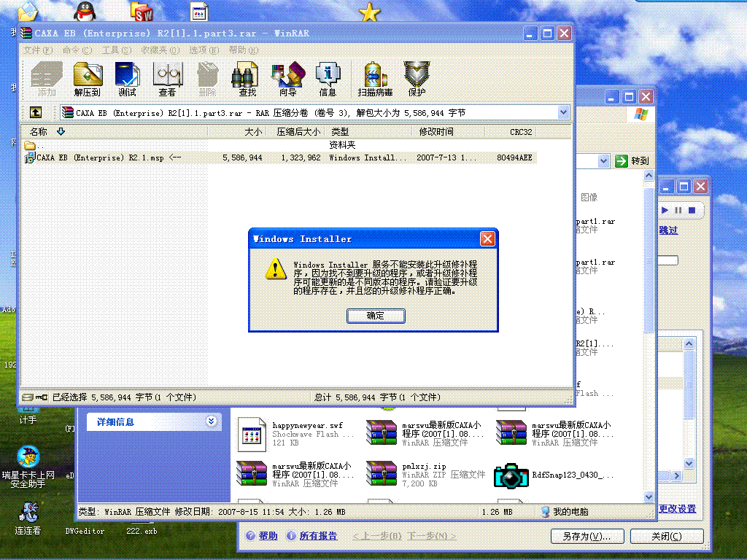The image size is (747, 560).
Task: Click the 转到 (Go) button in Explorer
Action: coord(632,161)
